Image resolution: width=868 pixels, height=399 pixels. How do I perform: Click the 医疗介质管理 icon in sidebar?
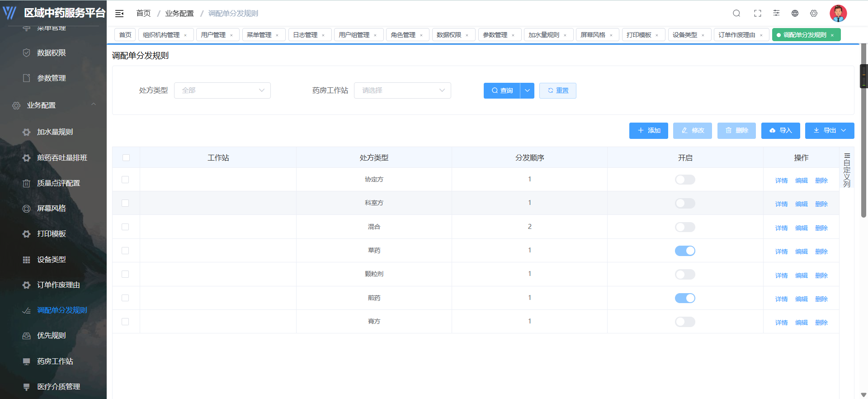[x=27, y=387]
